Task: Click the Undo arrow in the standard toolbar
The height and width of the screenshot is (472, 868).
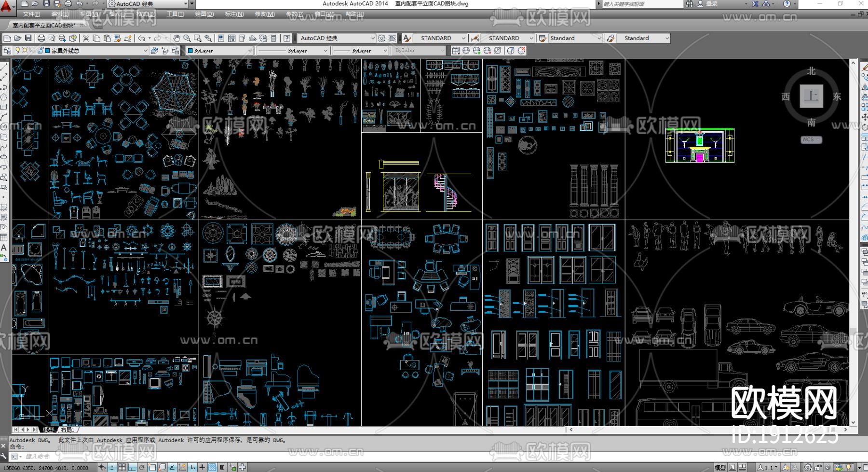Action: [141, 38]
